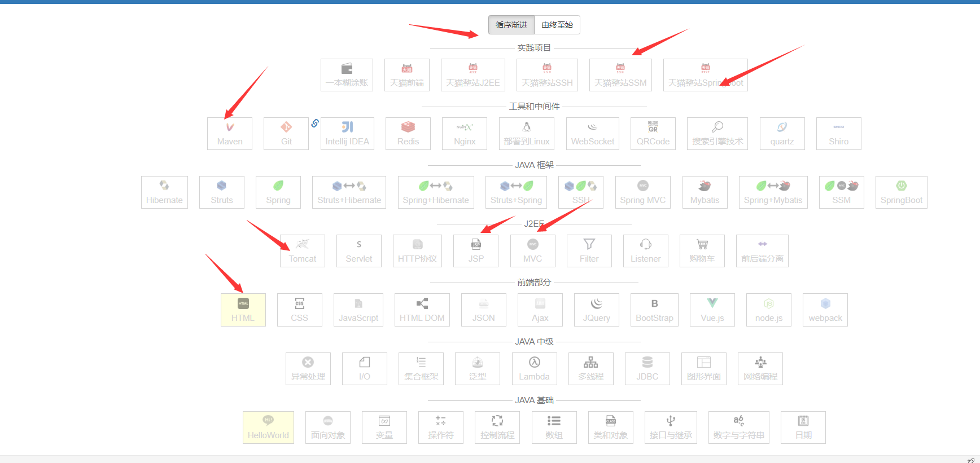
Task: Open the Filter tutorial card
Action: pos(589,251)
